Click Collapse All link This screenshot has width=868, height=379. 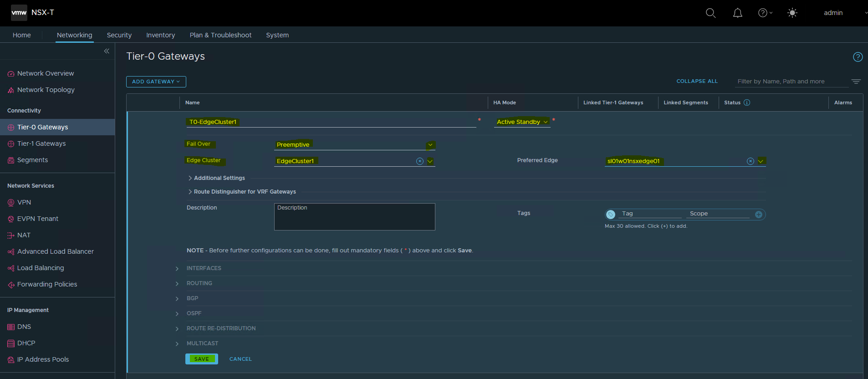(x=697, y=81)
